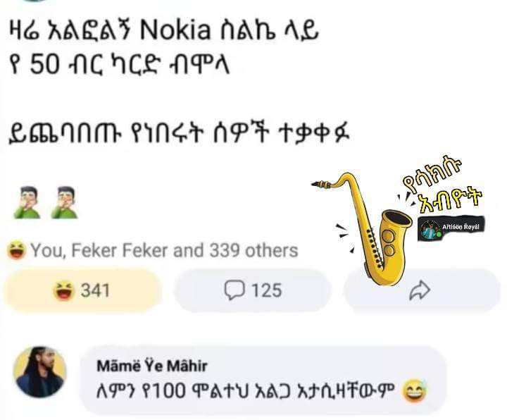Image resolution: width=507 pixels, height=420 pixels.
Task: Click the 341 reaction count number
Action: point(95,290)
